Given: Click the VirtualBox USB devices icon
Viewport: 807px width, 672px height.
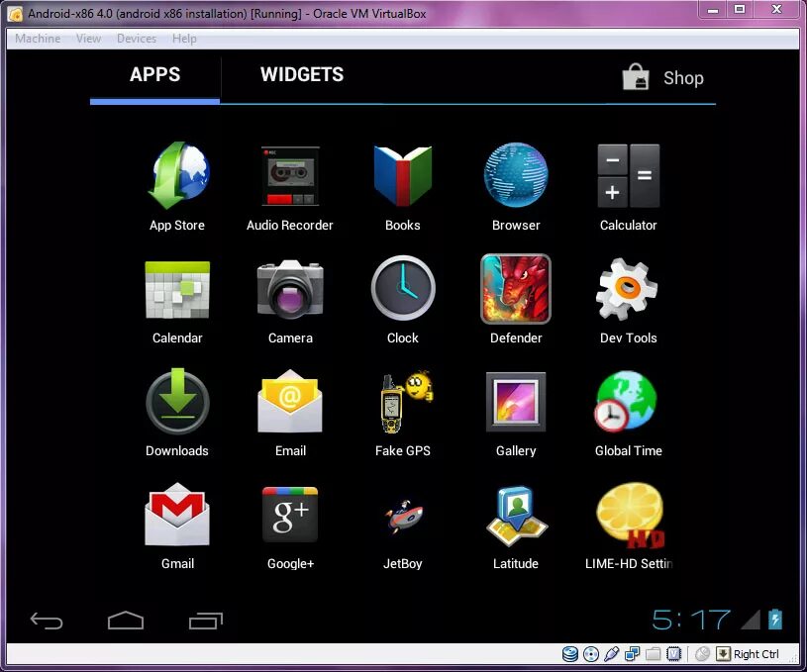Looking at the screenshot, I should (611, 654).
